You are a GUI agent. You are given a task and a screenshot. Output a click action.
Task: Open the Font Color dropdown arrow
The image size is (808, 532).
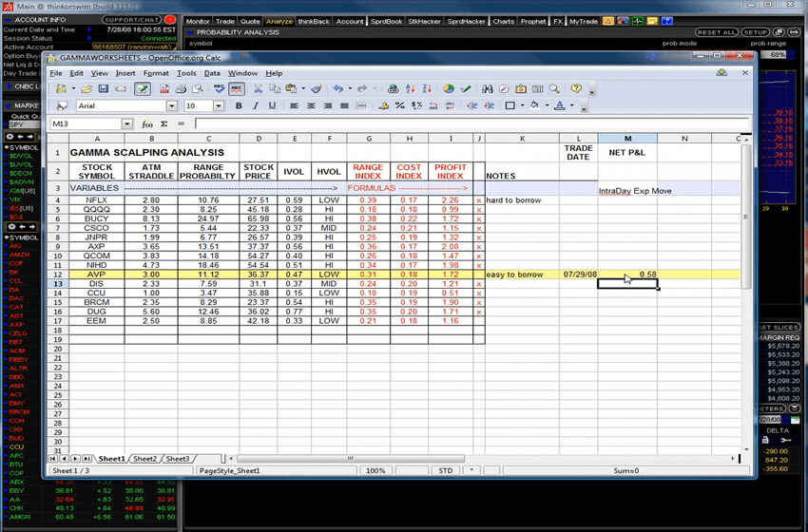pyautogui.click(x=572, y=105)
